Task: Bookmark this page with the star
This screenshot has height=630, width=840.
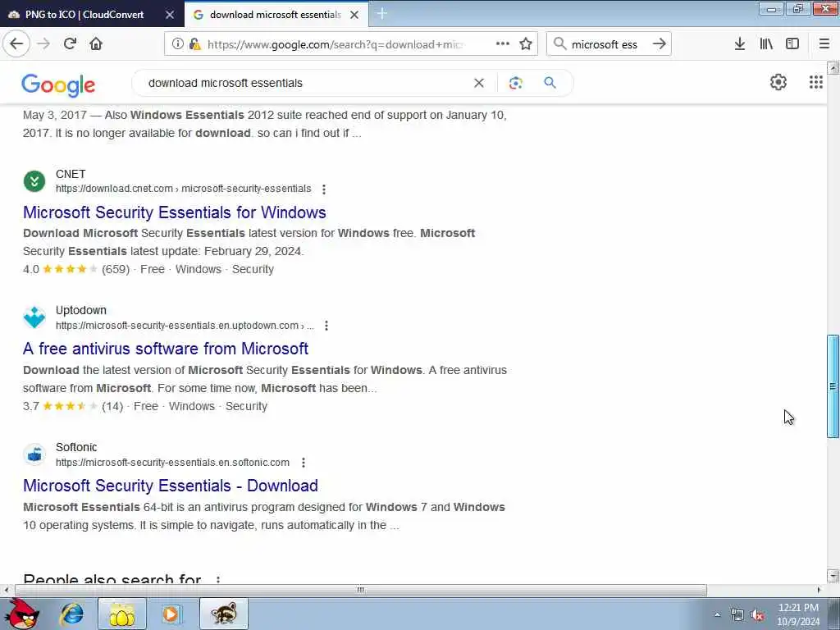Action: (526, 44)
